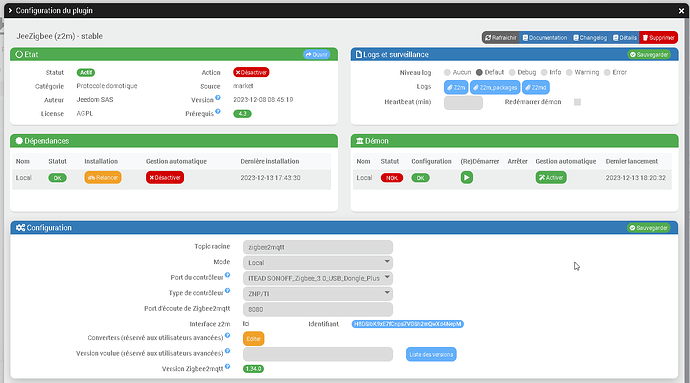
Task: Click the red Désactiver action in Etat
Action: click(x=251, y=72)
